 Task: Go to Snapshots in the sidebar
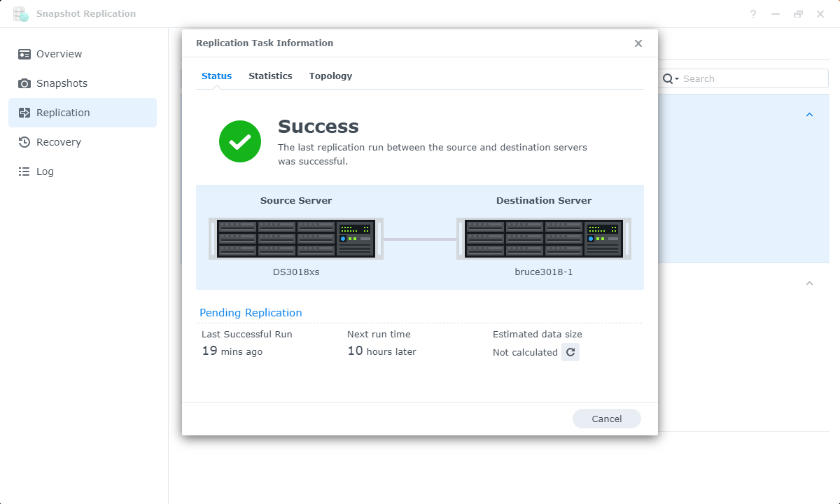[62, 83]
